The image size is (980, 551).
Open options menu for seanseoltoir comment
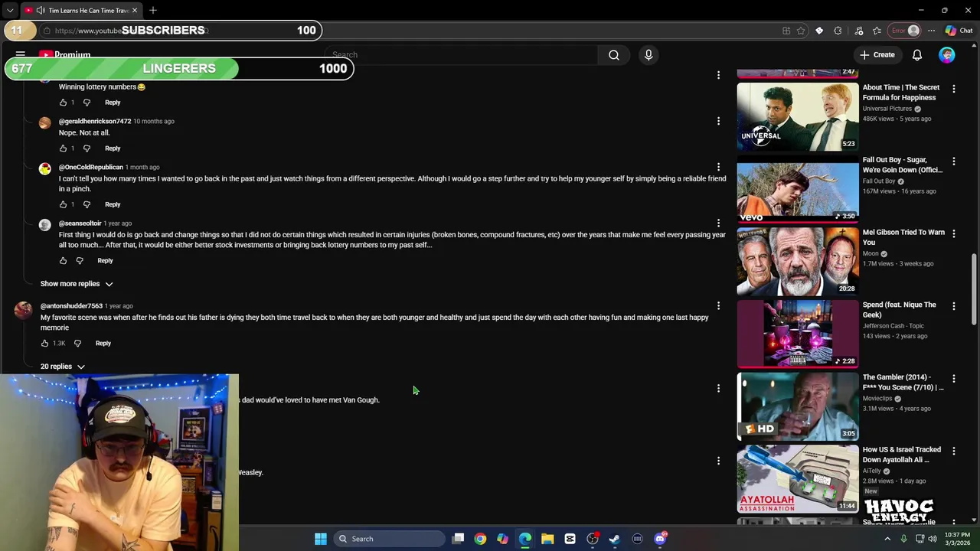click(x=718, y=223)
